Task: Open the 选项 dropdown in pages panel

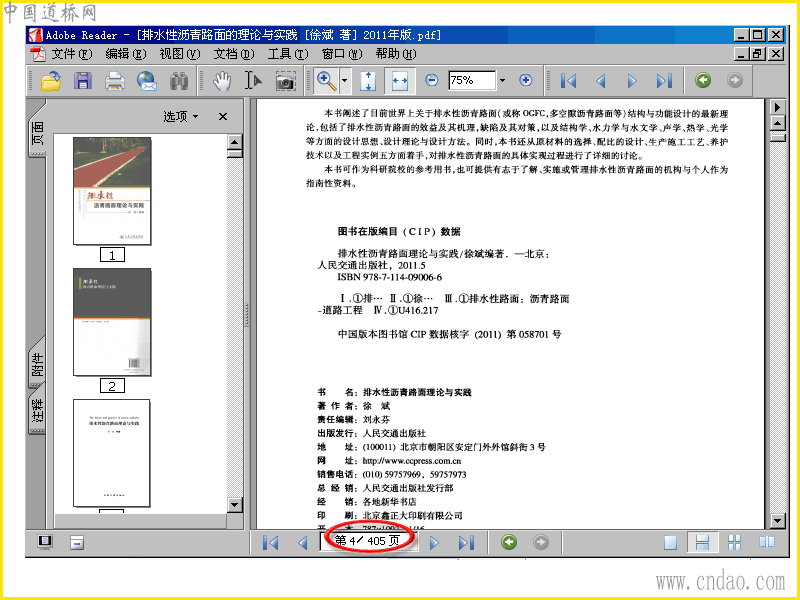Action: (181, 116)
